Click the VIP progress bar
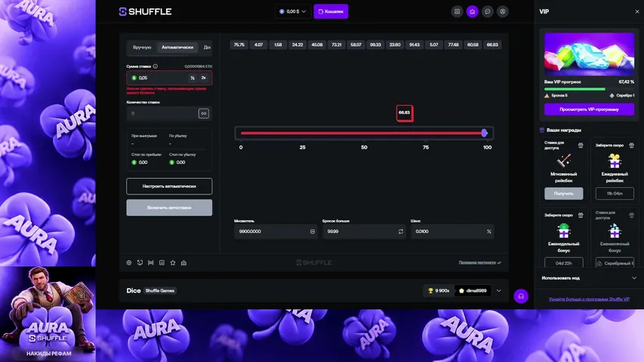The height and width of the screenshot is (362, 644). point(590,89)
